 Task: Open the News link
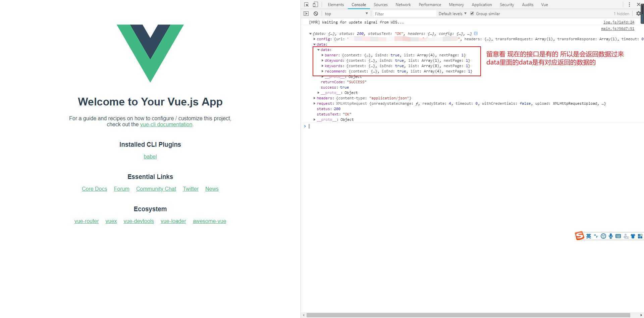[212, 189]
